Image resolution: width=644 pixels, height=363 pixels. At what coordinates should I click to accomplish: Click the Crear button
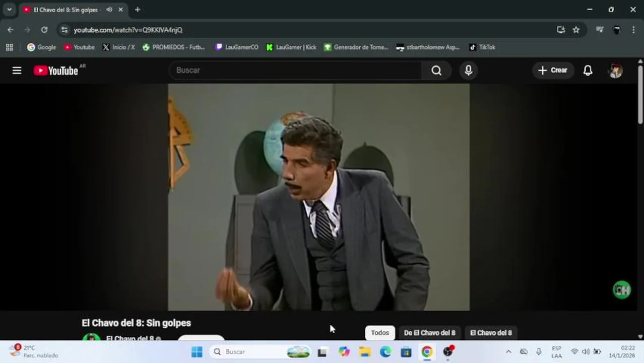(x=553, y=71)
